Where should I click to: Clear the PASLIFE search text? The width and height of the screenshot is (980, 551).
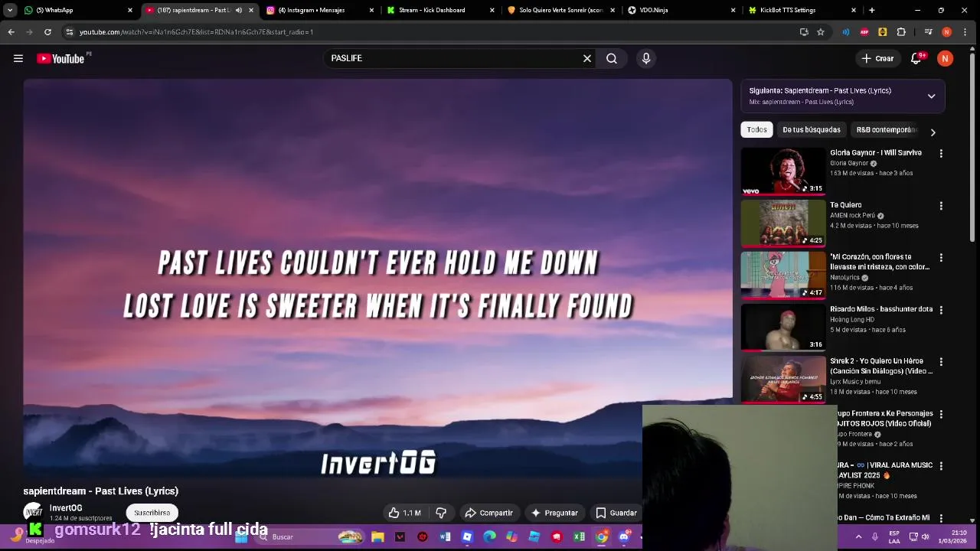tap(587, 58)
